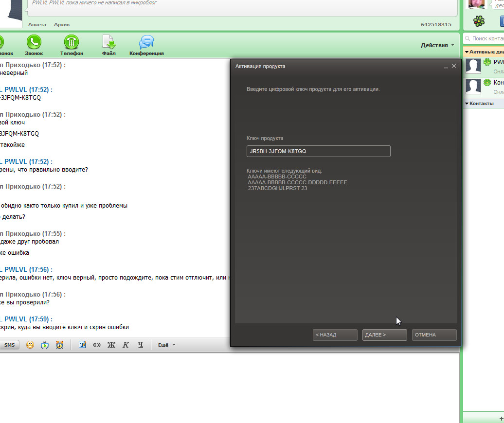
Task: Insert quote with the «» icon
Action: coord(97,345)
